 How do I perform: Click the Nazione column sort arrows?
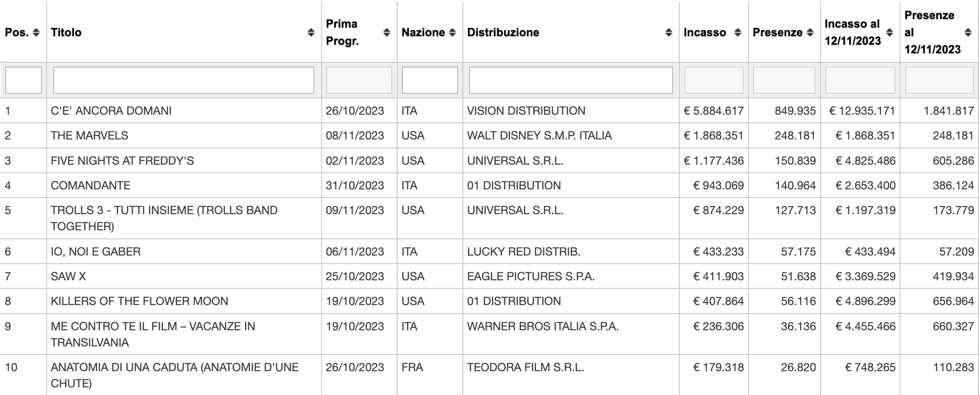point(452,32)
